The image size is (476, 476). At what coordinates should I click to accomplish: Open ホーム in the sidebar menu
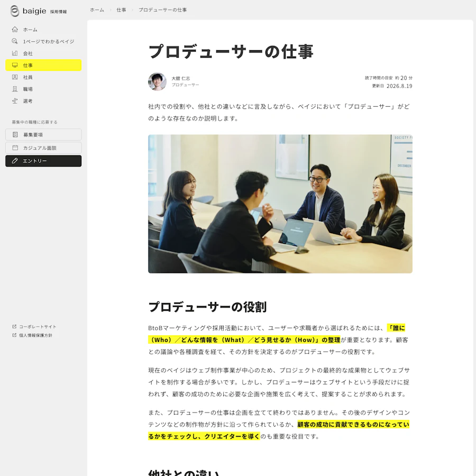click(x=43, y=30)
